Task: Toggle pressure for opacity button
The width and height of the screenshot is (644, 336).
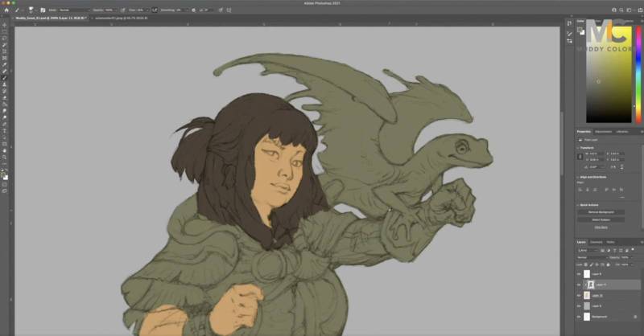Action: click(x=122, y=10)
